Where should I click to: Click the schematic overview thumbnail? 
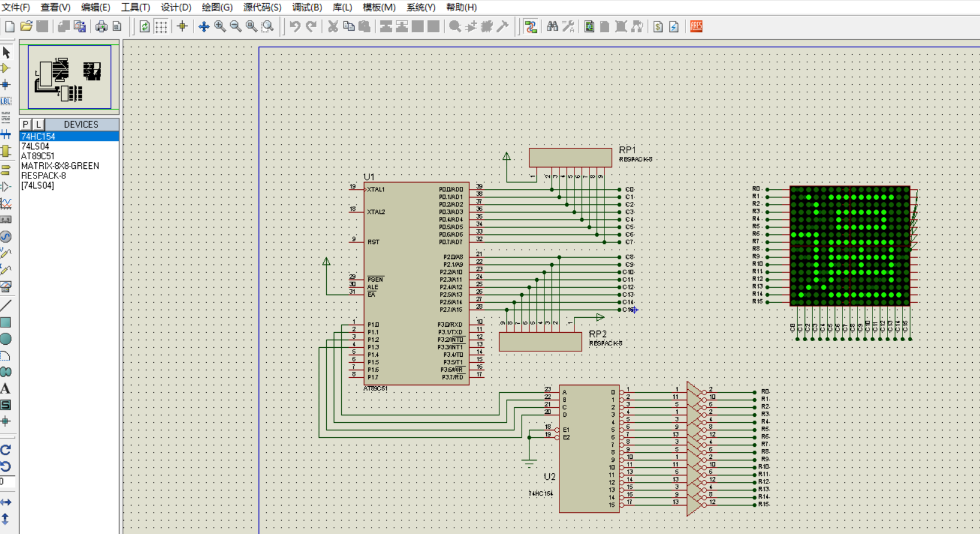coord(70,77)
